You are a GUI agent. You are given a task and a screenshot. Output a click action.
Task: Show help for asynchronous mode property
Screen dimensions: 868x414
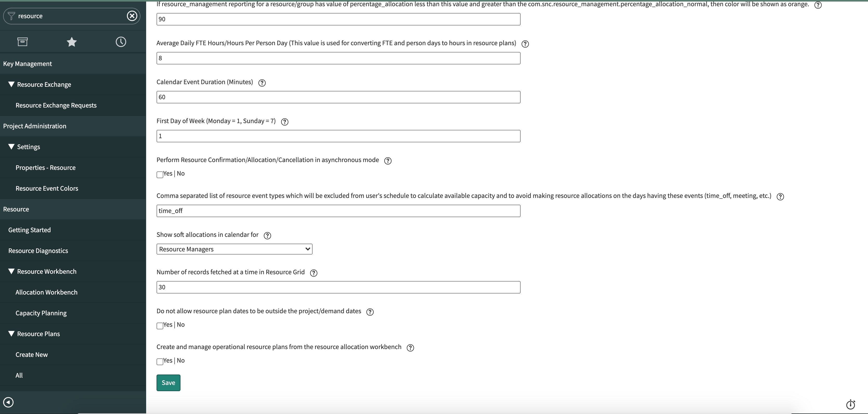point(388,161)
